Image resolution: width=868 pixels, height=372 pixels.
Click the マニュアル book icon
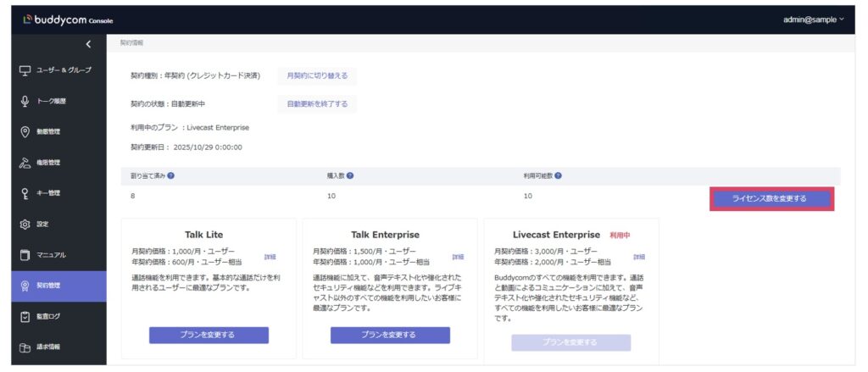(25, 254)
